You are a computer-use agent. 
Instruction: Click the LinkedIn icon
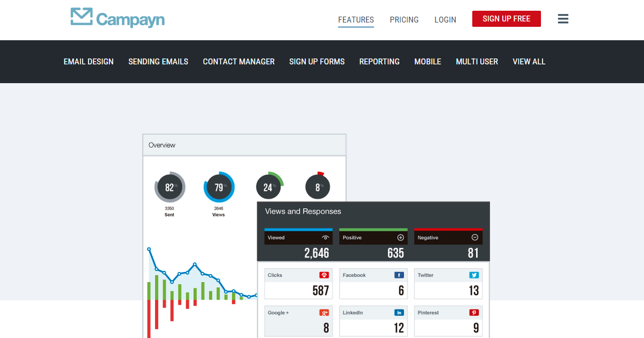[x=399, y=313]
